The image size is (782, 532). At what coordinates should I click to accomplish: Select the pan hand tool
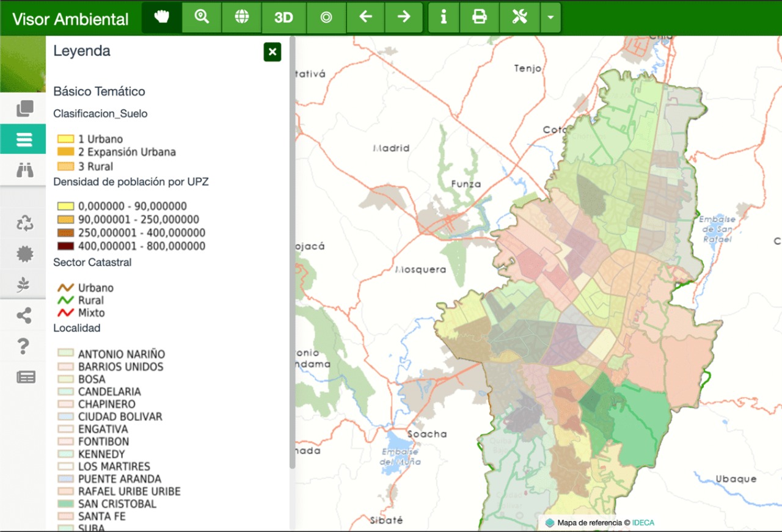[x=162, y=17]
